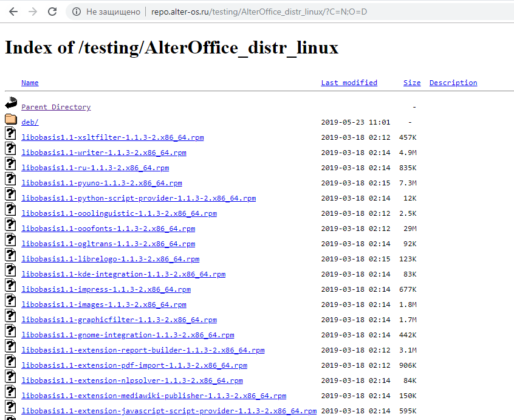The width and height of the screenshot is (514, 420).
Task: Click the '29M' size of ooofonts rpm
Action: [x=409, y=229]
